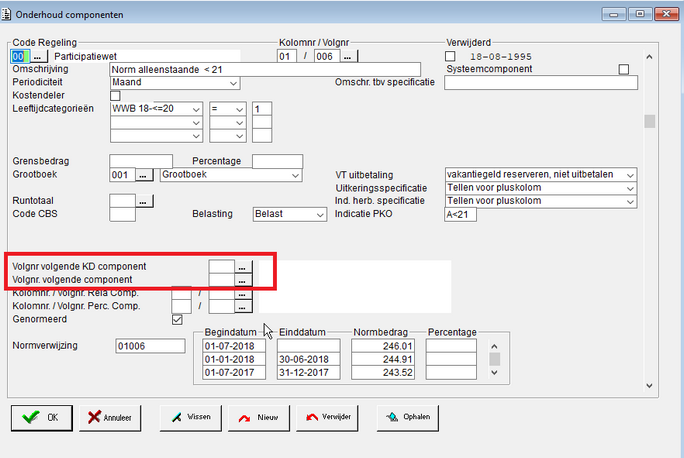Open browse for Volgnr volgende KD component
684x458 pixels.
pos(243,267)
